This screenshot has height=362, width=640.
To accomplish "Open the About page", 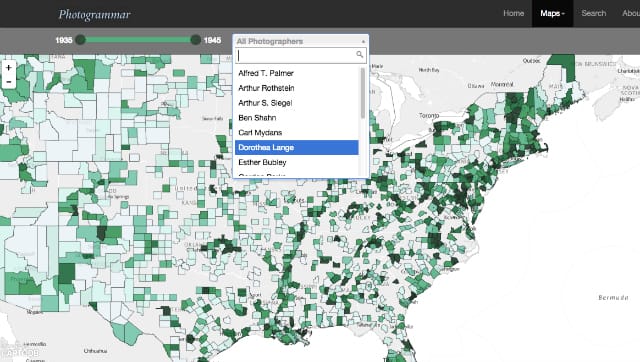I will pyautogui.click(x=631, y=13).
